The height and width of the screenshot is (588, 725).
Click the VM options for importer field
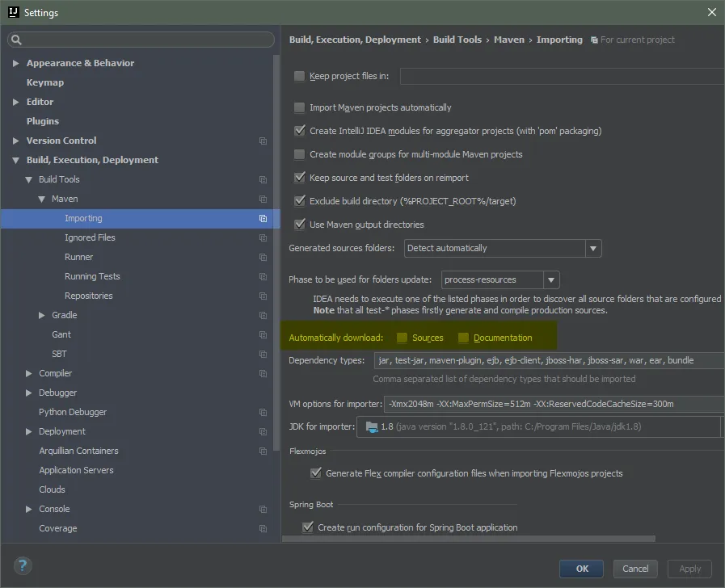click(554, 404)
